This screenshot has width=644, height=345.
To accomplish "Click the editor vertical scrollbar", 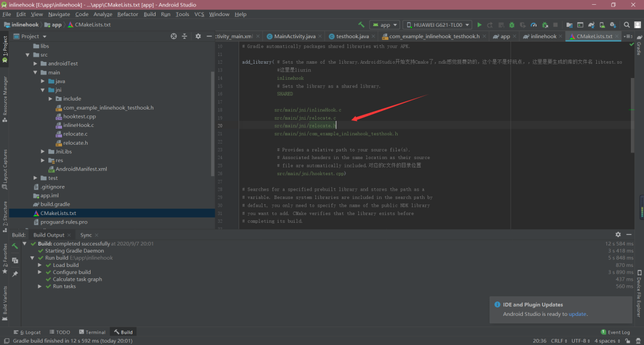I will click(633, 115).
